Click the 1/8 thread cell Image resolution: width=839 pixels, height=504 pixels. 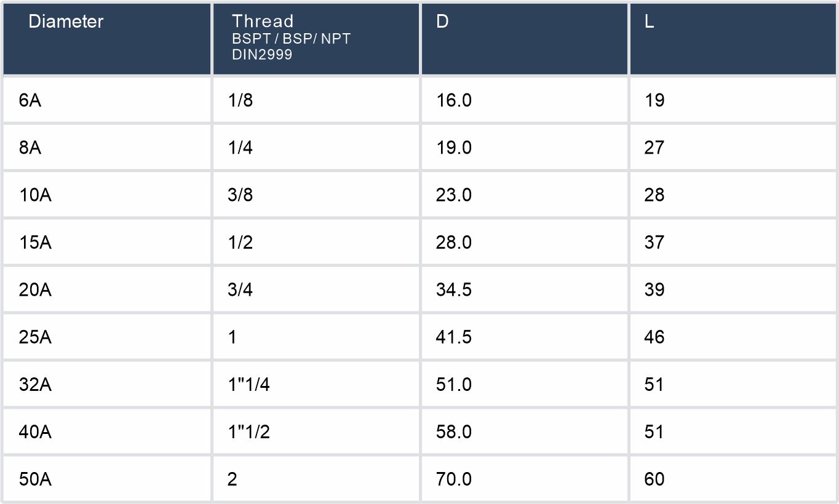(241, 100)
